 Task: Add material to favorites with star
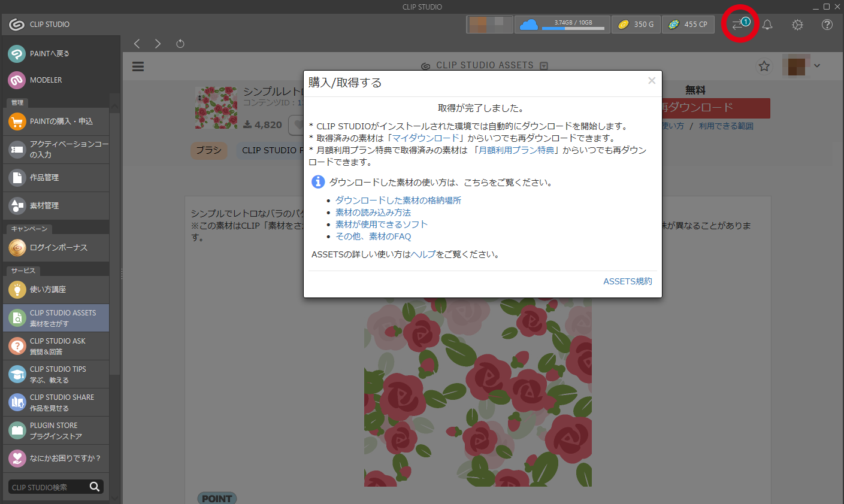tap(764, 66)
